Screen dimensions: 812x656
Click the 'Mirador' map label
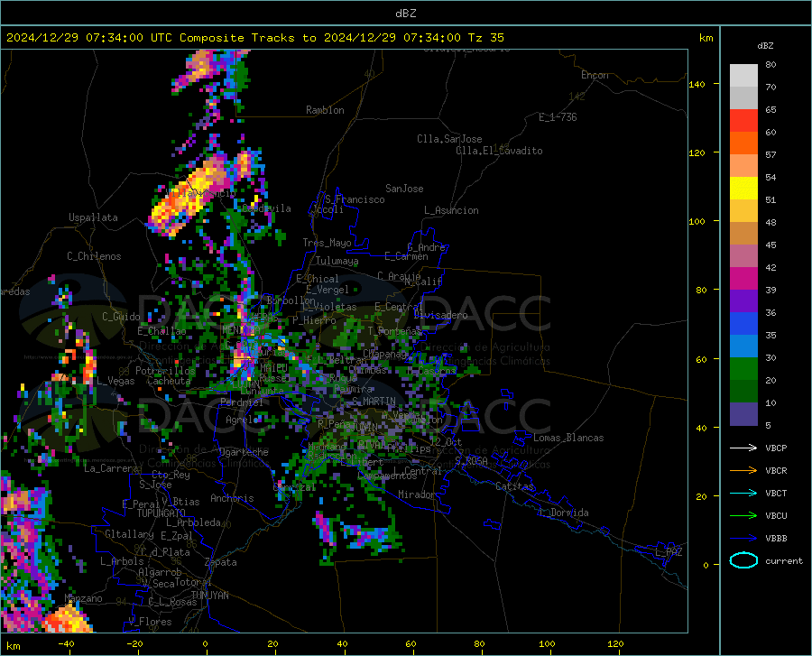(416, 494)
